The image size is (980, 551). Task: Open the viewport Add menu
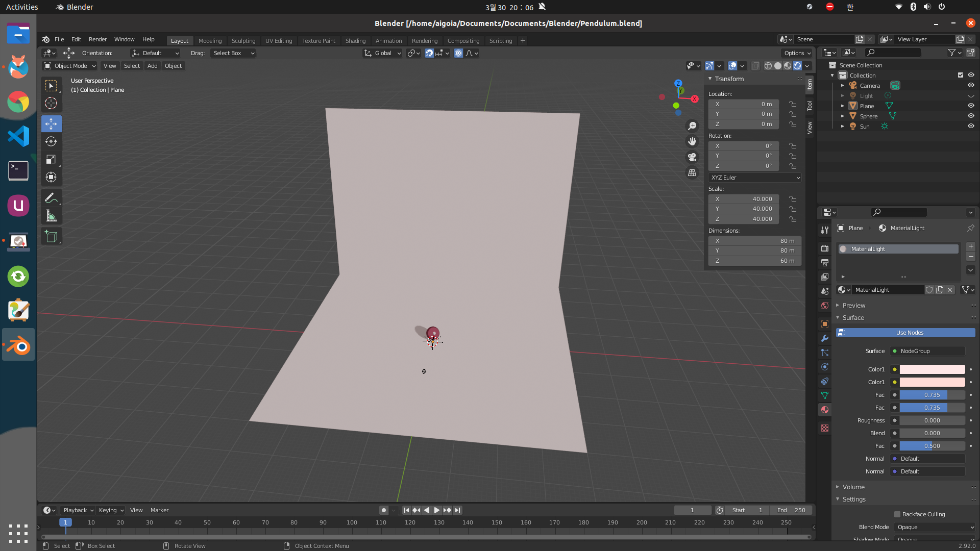pyautogui.click(x=152, y=66)
